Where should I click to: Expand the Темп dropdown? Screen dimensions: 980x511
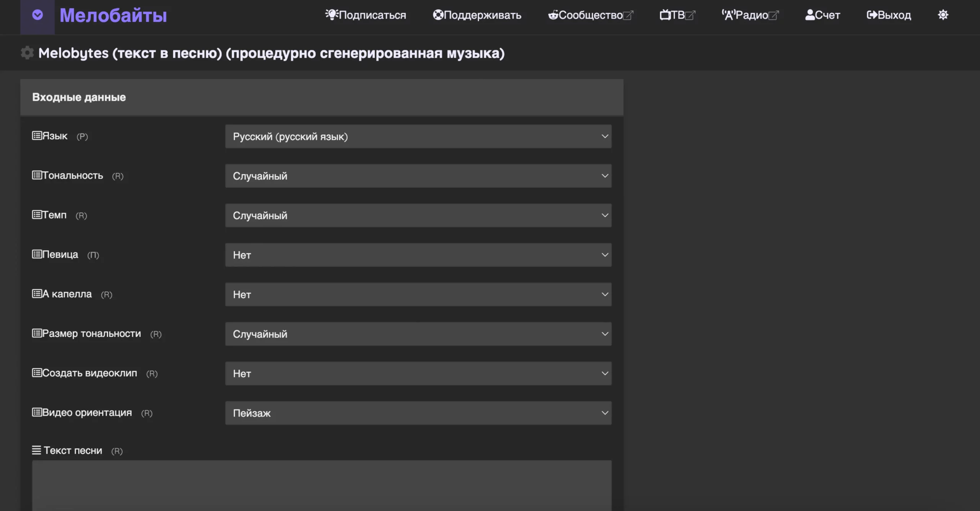coord(418,215)
